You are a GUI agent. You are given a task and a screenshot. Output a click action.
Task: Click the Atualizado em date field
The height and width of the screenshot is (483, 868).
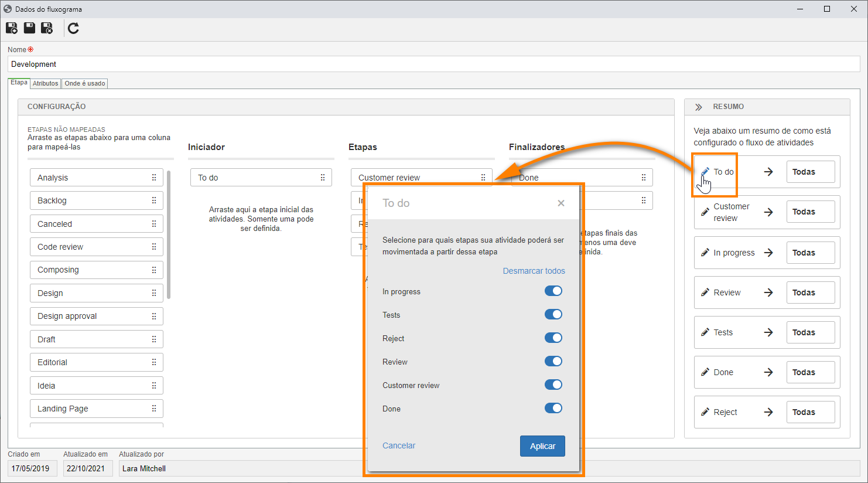(x=88, y=468)
